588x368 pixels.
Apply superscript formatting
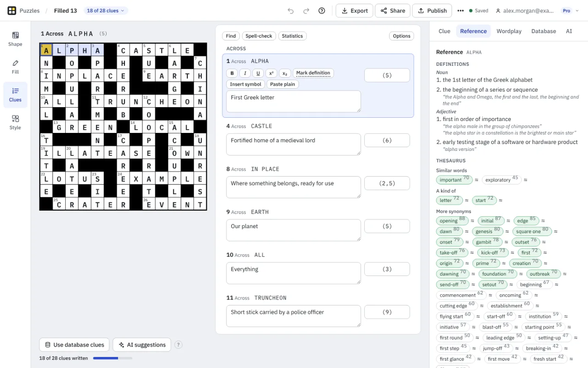pos(271,73)
